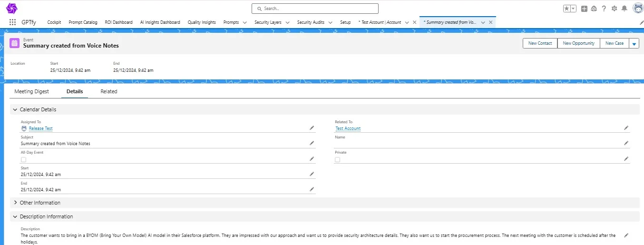This screenshot has height=245, width=644.
Task: Open the Test Account link
Action: [348, 128]
